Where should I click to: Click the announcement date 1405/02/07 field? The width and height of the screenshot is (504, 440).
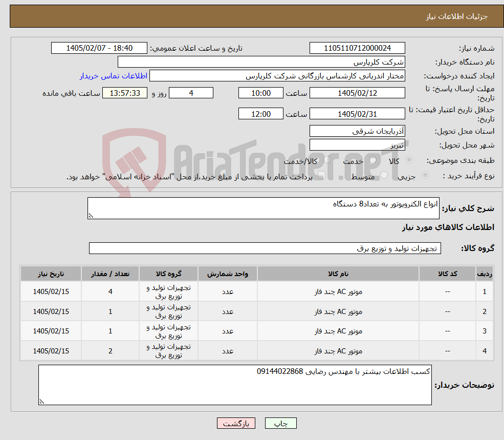click(x=99, y=48)
